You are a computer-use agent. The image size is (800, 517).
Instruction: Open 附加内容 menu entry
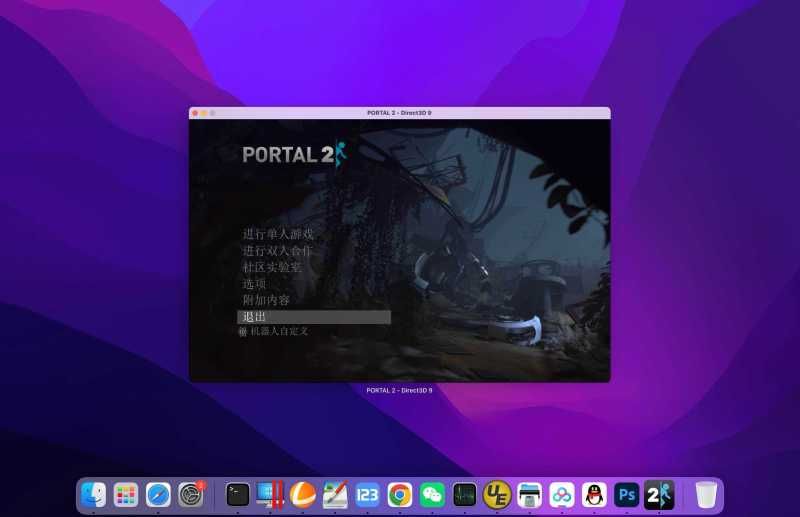tap(266, 300)
